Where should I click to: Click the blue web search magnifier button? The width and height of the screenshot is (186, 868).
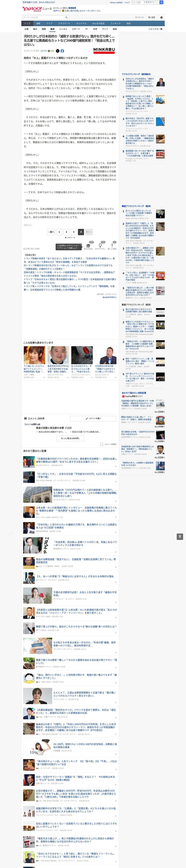(161, 2)
